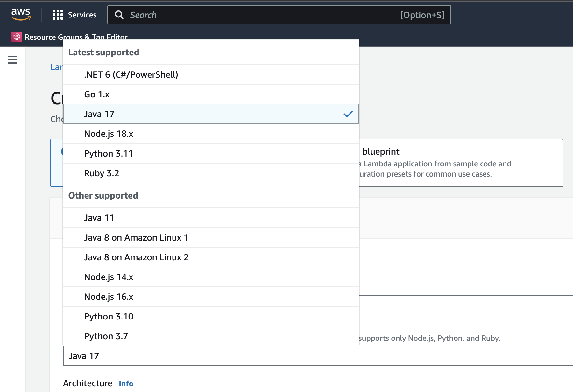Select Java 11 under Other supported
573x392 pixels.
[211, 218]
